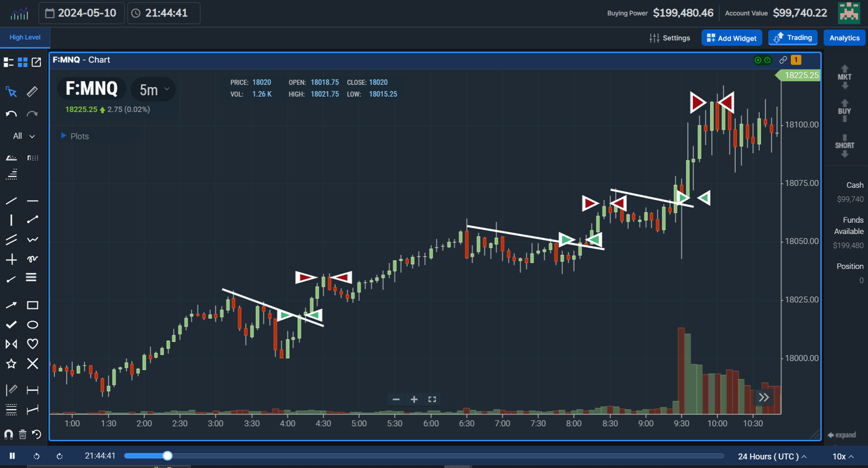
Task: Click the Magnet snap tool
Action: [9, 435]
